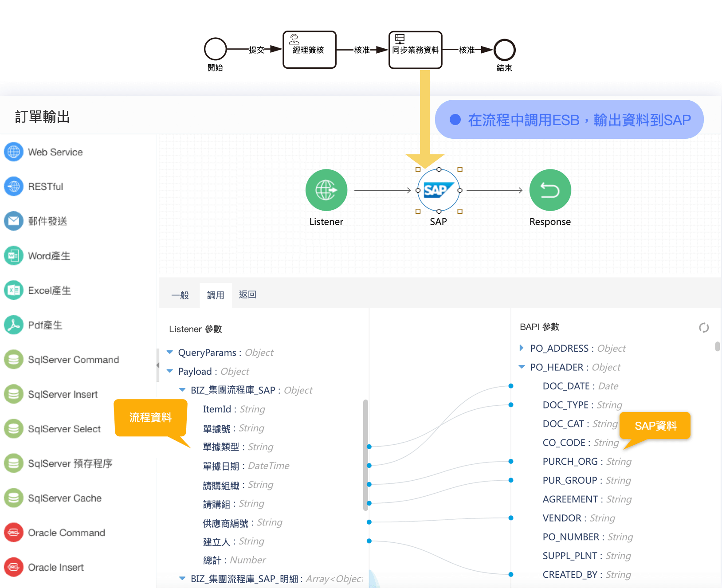The image size is (722, 588).
Task: Select the 建立人 parameter row
Action: pyautogui.click(x=234, y=541)
